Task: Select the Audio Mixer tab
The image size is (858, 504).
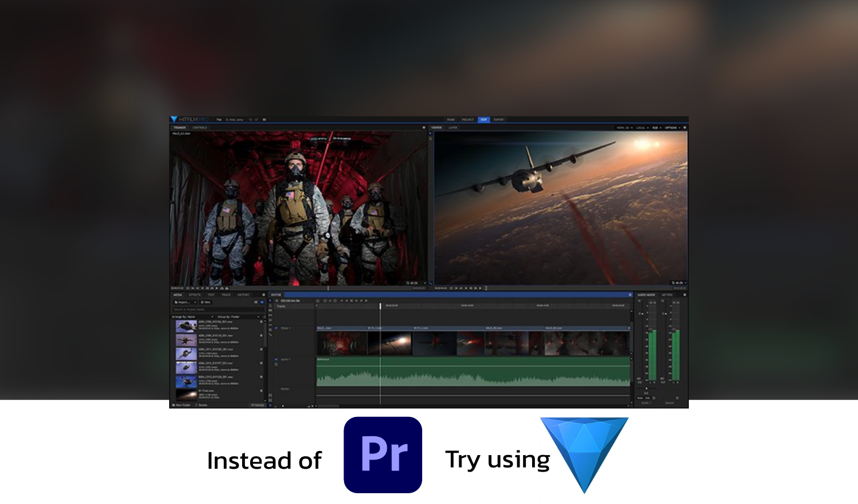Action: [x=646, y=295]
